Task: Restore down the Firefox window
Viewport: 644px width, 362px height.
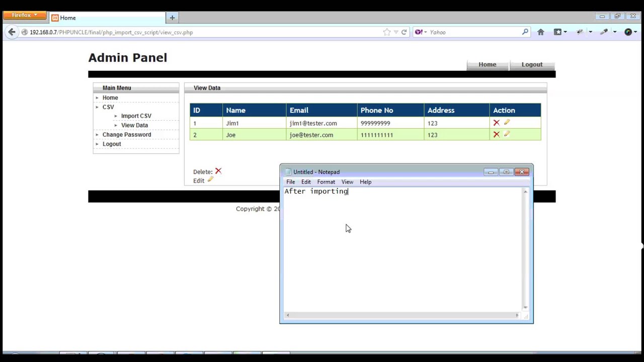Action: 617,16
